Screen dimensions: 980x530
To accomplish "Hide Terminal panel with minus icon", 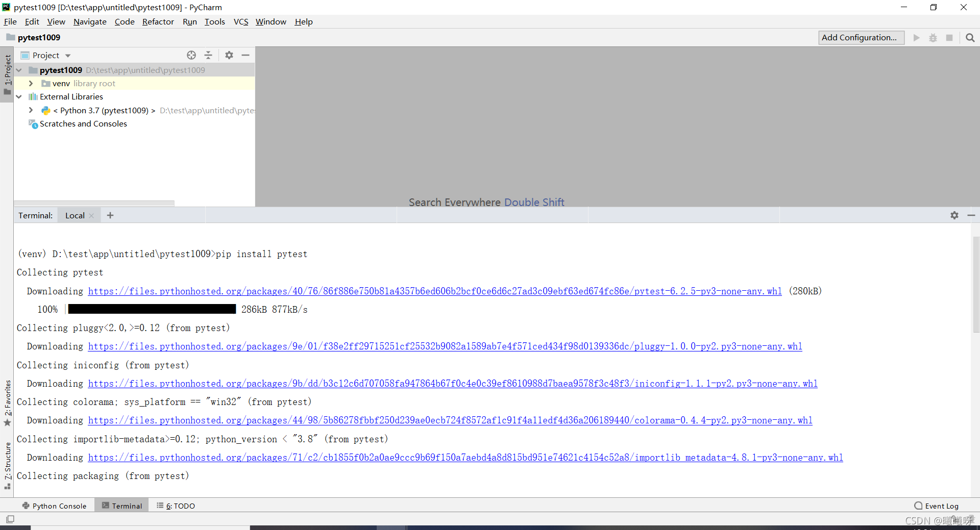I will pos(971,215).
